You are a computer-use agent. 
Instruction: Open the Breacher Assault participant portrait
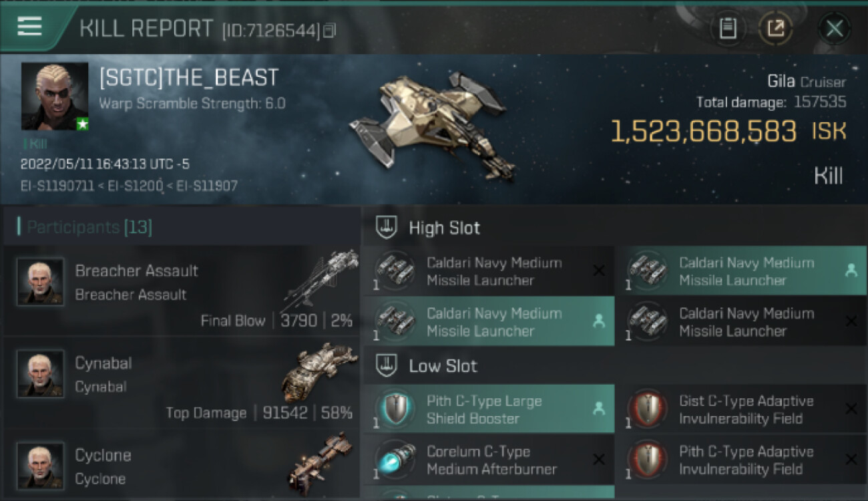click(40, 282)
